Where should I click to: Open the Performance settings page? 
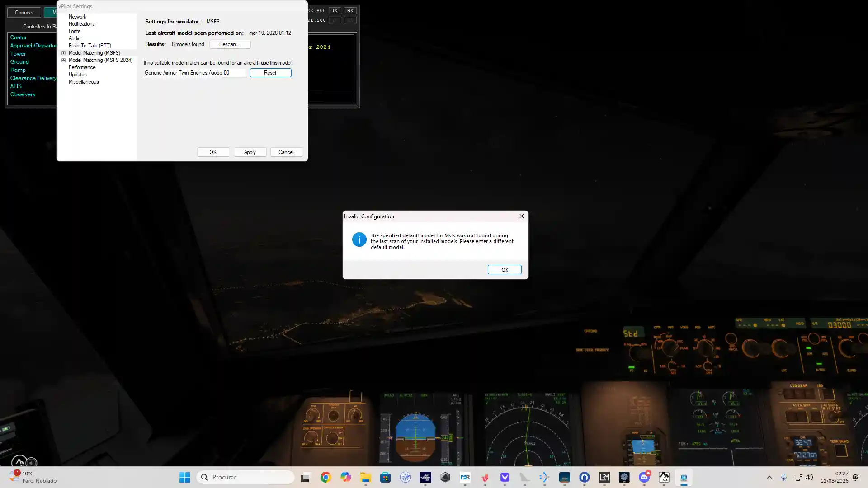(x=82, y=67)
